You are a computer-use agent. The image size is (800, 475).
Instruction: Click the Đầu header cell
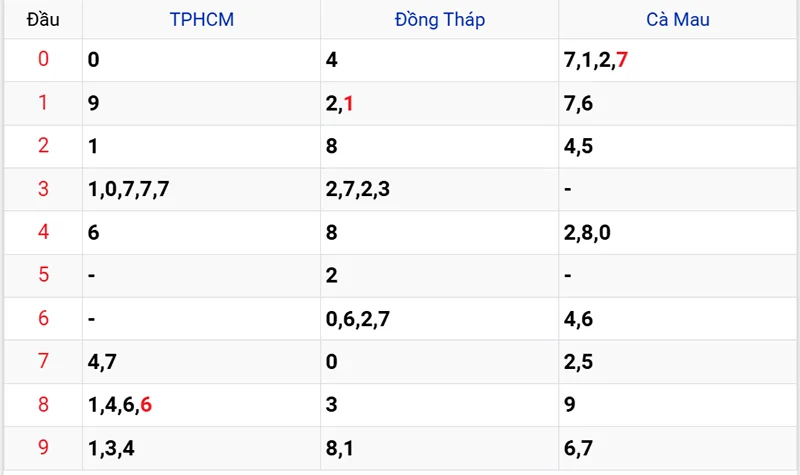point(43,19)
